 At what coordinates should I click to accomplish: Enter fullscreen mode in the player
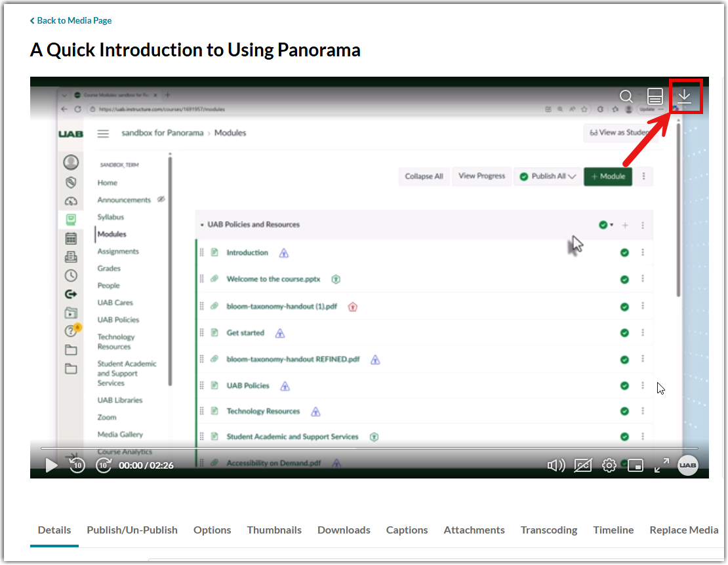tap(661, 465)
